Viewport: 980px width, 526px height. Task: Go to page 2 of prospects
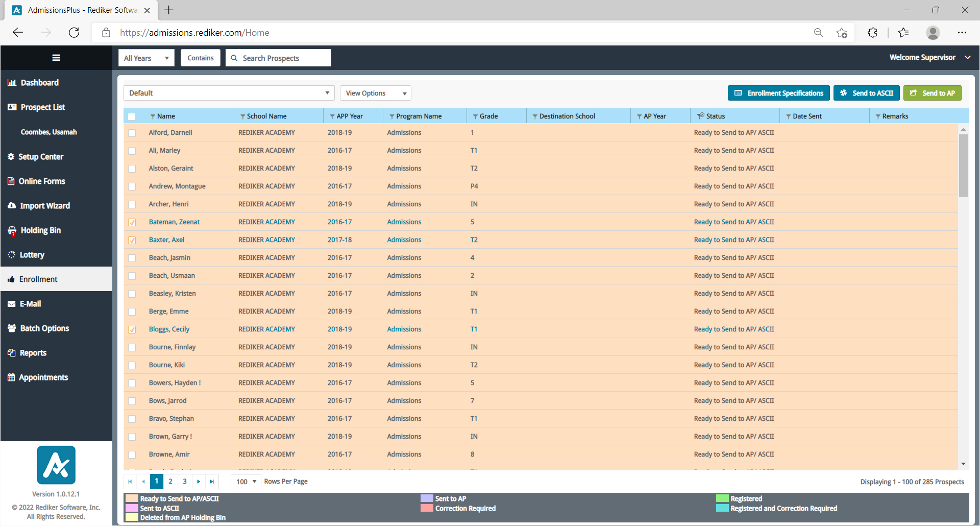click(170, 482)
